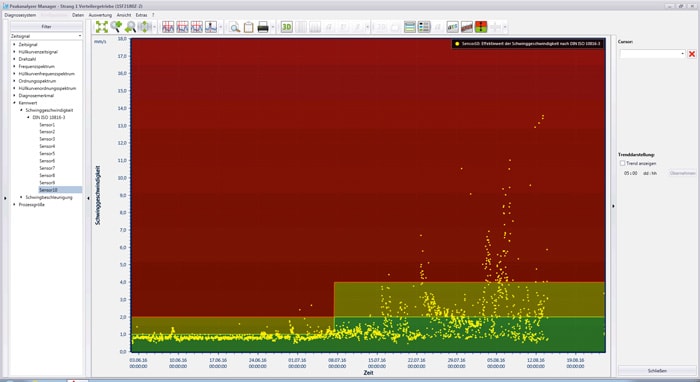
Task: Click the zoom in magnifier icon
Action: (x=116, y=27)
